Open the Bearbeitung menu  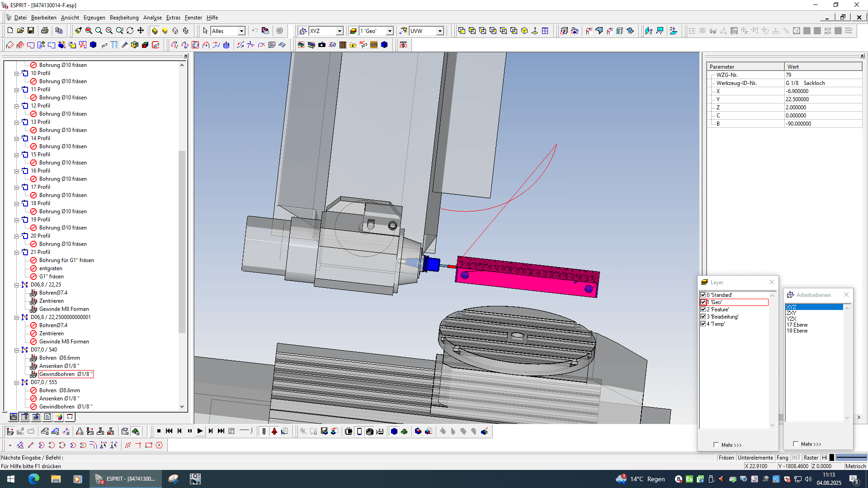[124, 18]
